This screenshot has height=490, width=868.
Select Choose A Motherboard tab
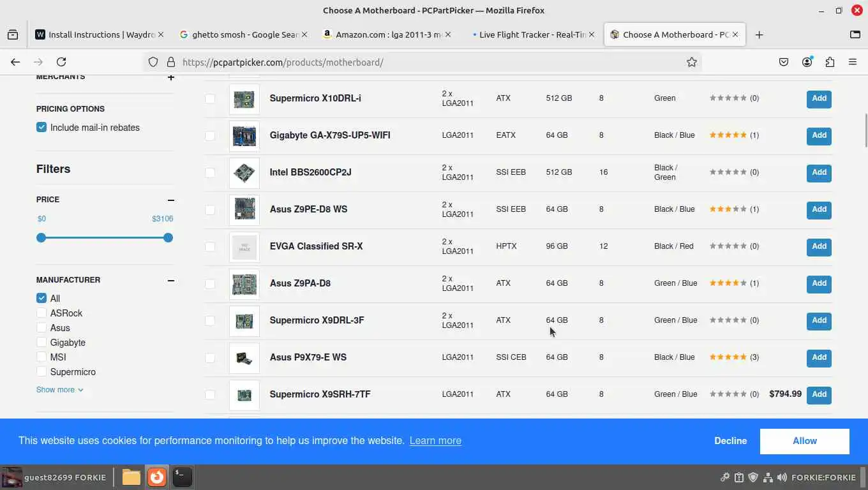674,34
